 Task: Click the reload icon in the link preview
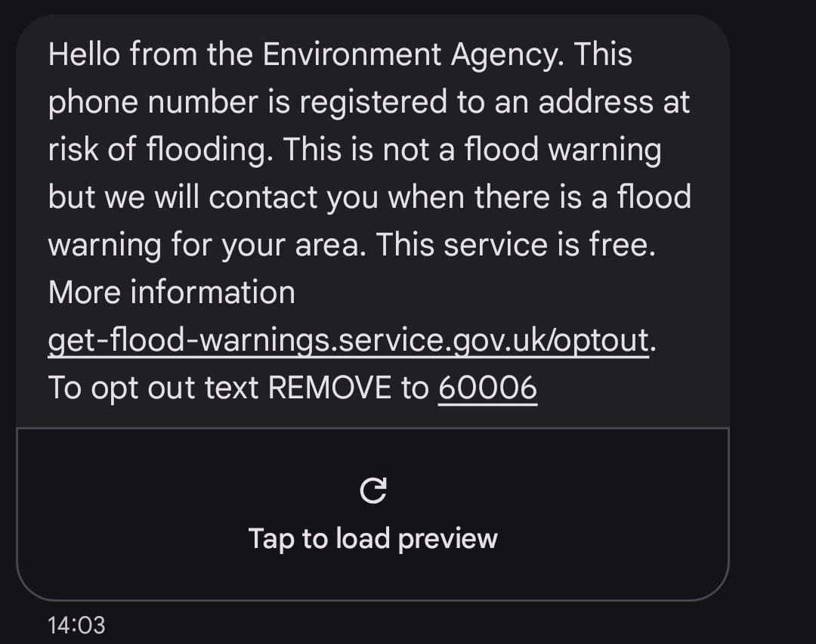coord(373,491)
